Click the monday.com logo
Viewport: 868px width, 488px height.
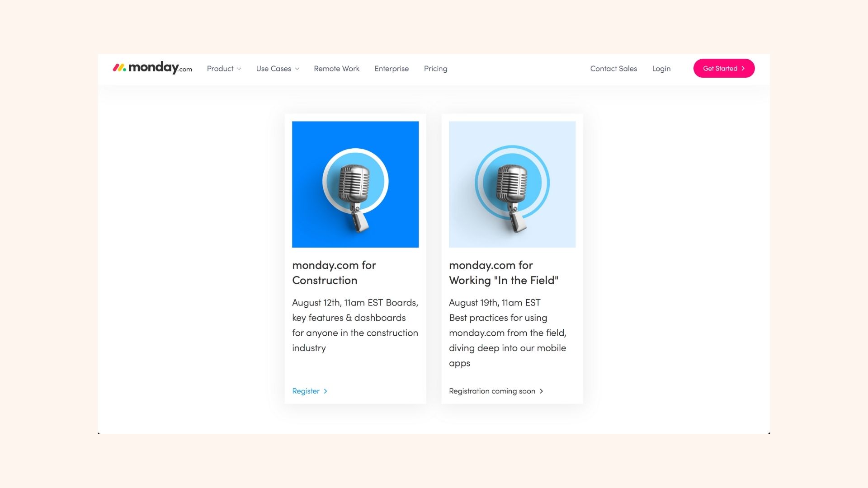coord(152,68)
